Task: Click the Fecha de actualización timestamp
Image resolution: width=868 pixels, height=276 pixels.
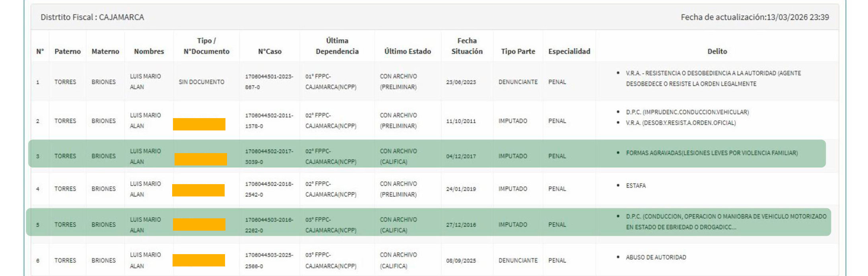Action: click(x=754, y=17)
